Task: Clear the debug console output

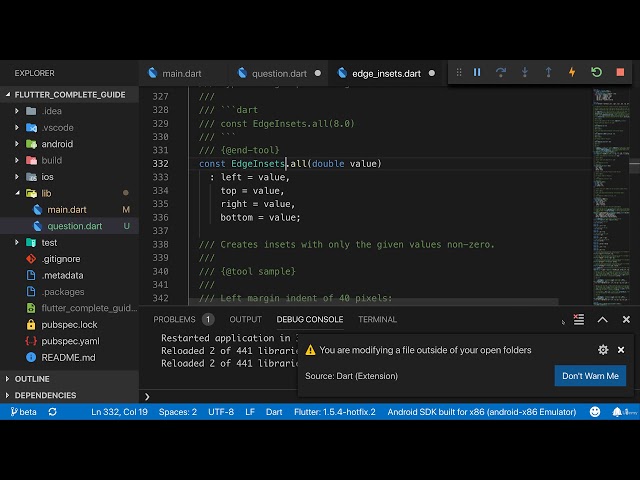Action: click(579, 320)
